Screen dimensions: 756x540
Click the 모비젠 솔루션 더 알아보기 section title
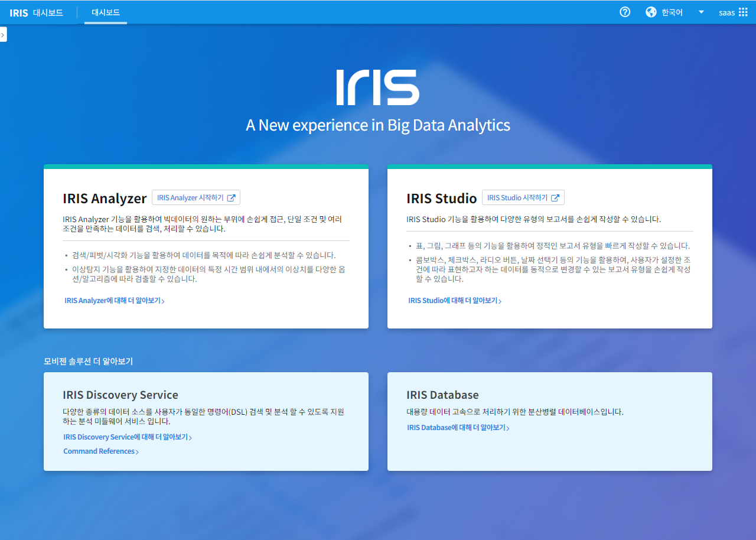88,361
